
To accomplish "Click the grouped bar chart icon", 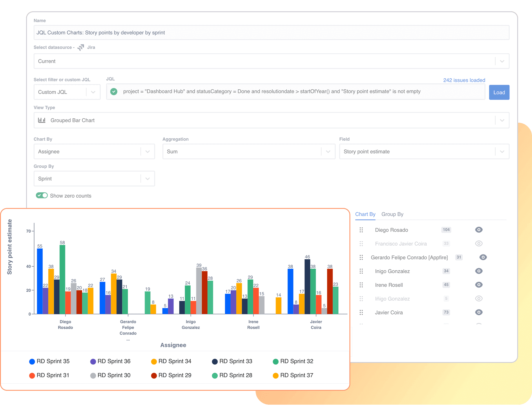I will 42,120.
